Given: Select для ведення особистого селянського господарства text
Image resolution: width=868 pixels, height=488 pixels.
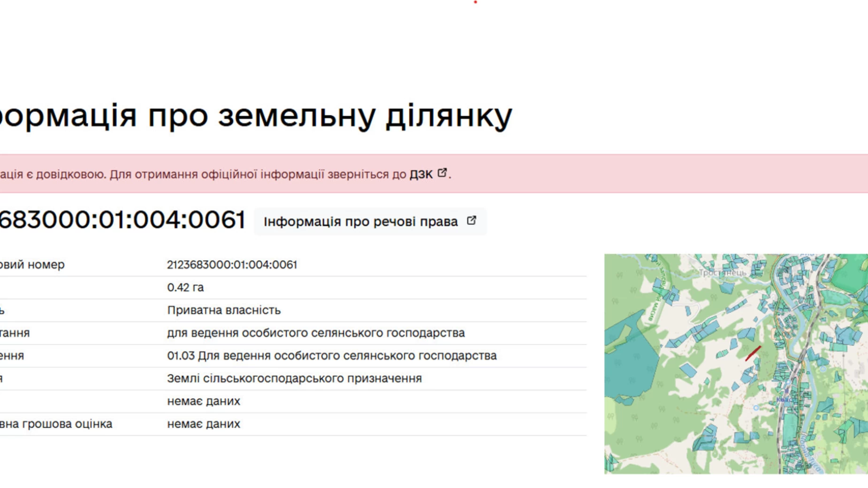Looking at the screenshot, I should click(x=316, y=333).
